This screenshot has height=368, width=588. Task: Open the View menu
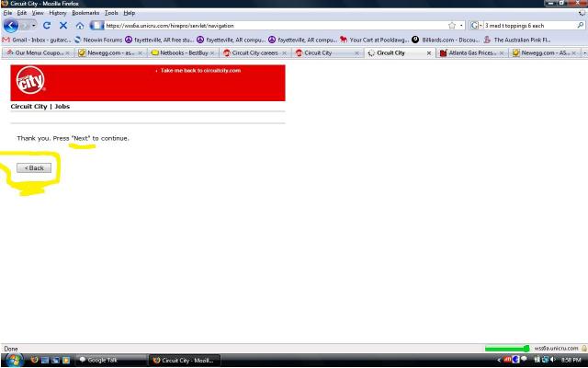pos(38,13)
